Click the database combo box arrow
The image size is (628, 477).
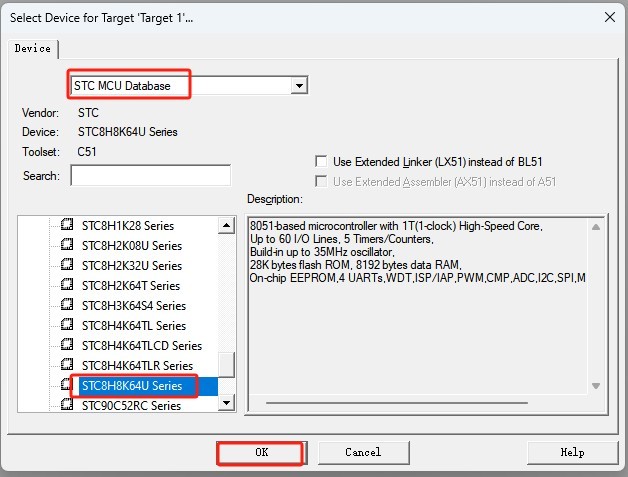(299, 85)
